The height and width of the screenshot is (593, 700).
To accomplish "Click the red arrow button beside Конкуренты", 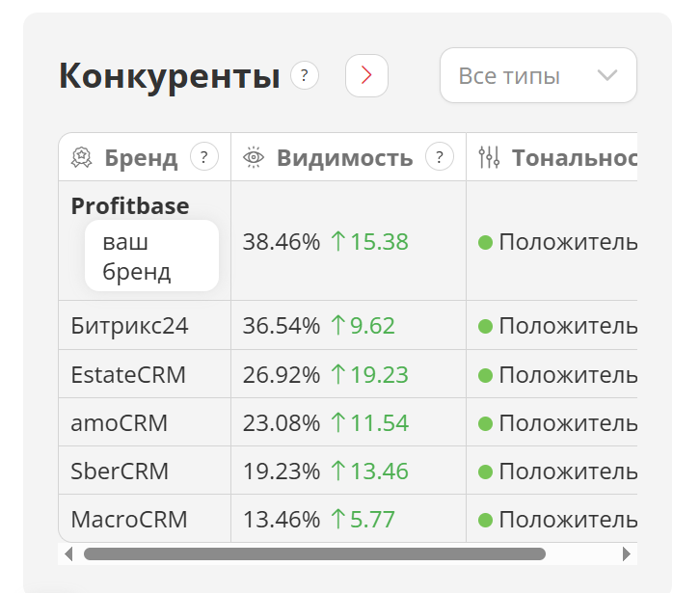I will tap(366, 75).
